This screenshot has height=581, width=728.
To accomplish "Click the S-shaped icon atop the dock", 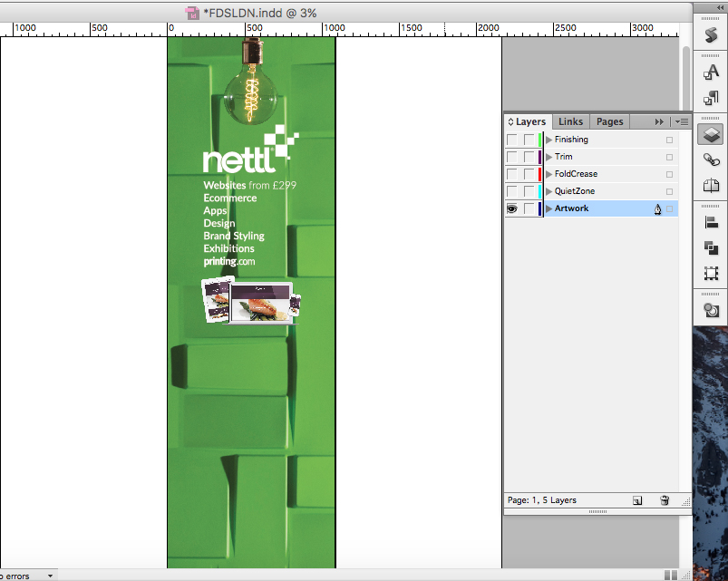I will click(712, 34).
